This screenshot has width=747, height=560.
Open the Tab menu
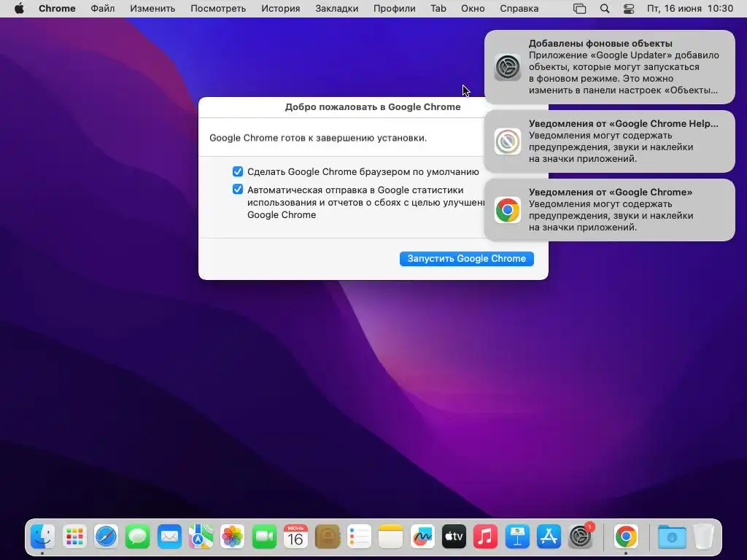(x=438, y=9)
